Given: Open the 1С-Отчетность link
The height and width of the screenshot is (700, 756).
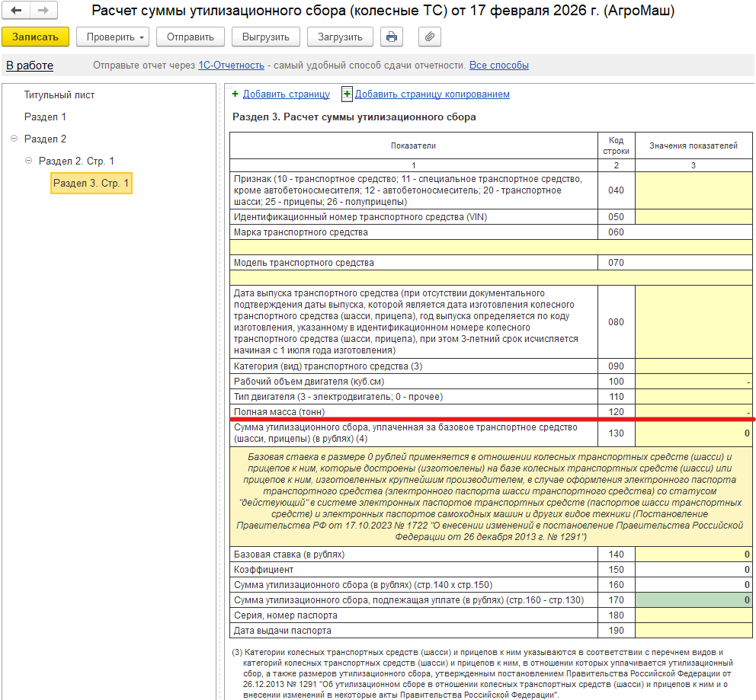Looking at the screenshot, I should [x=231, y=66].
